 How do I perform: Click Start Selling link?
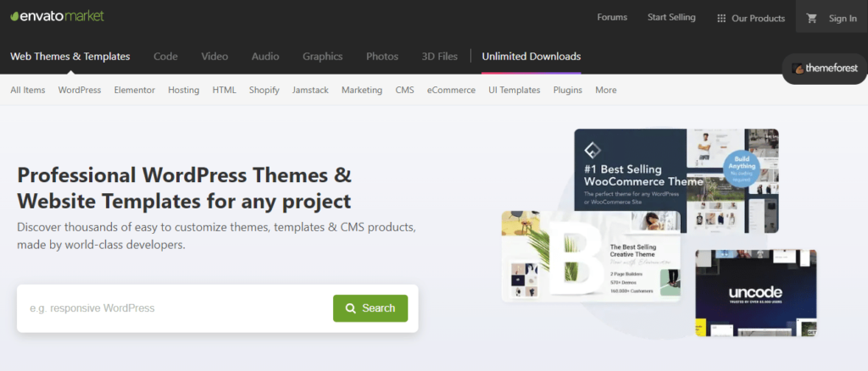pyautogui.click(x=671, y=17)
